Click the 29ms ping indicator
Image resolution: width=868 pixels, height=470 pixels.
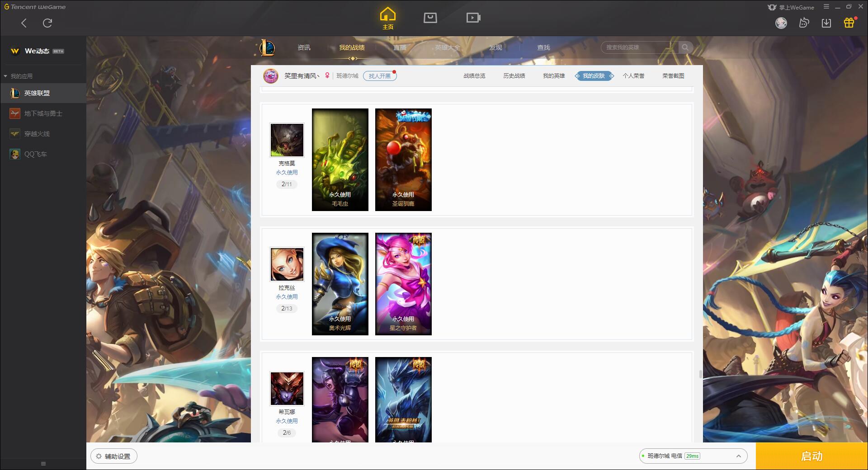click(x=692, y=456)
